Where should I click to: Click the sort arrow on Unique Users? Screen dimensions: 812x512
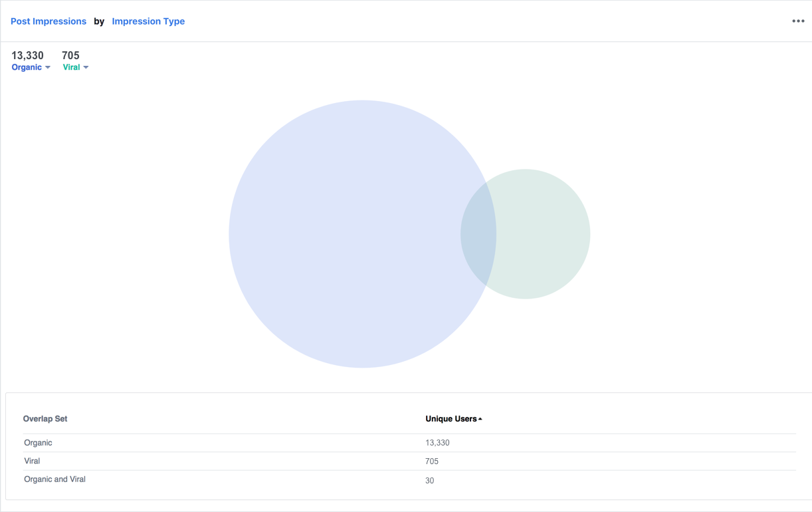click(x=480, y=418)
